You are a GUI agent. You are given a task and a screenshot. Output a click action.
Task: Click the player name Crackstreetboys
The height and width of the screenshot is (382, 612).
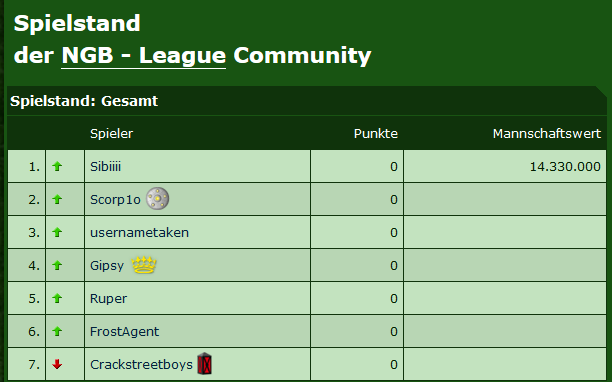[141, 364]
